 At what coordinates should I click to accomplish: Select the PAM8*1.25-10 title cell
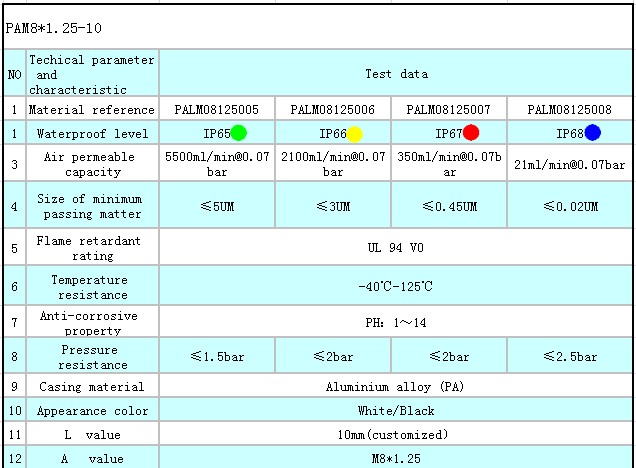[x=54, y=29]
